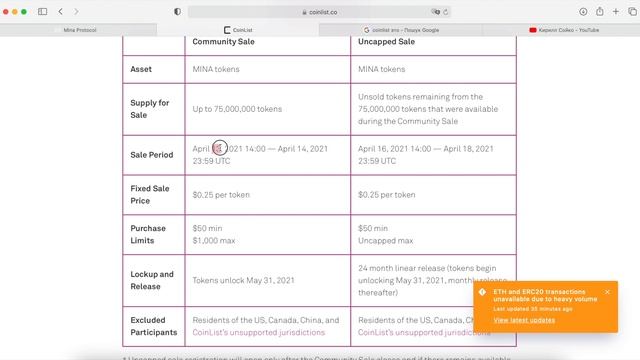Switch to the YouTube tab
The height and width of the screenshot is (360, 640).
tap(564, 30)
